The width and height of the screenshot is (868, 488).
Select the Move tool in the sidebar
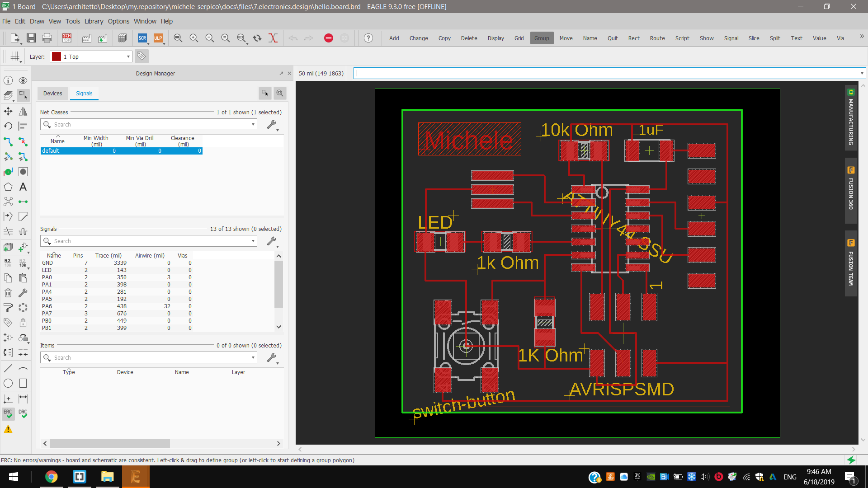click(x=8, y=111)
